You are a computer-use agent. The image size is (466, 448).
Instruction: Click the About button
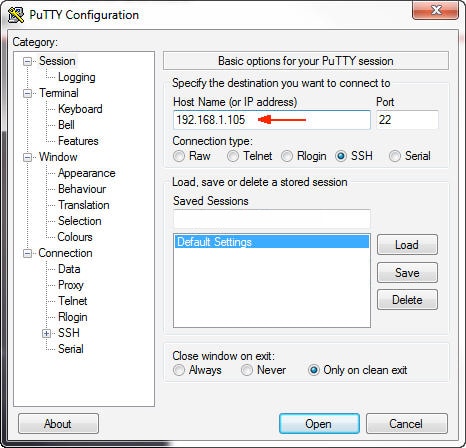point(58,424)
